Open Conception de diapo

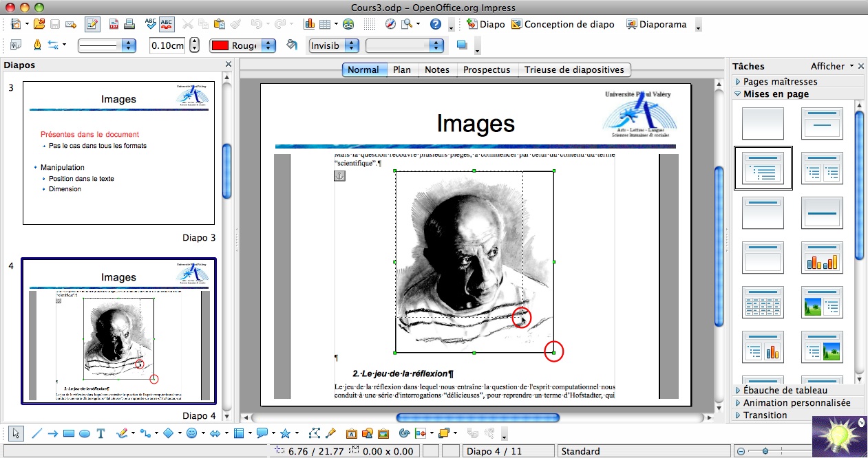click(562, 25)
